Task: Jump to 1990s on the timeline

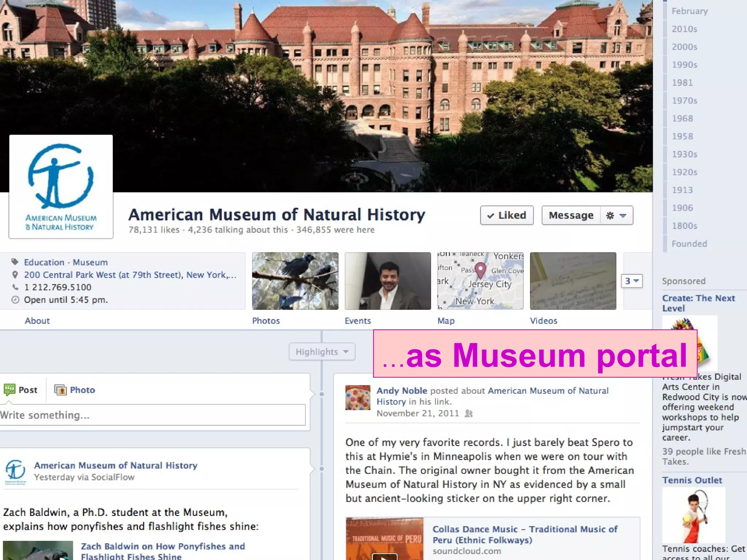Action: click(x=684, y=65)
